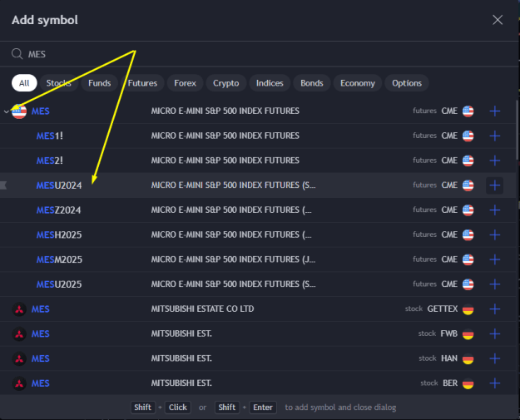The image size is (520, 420).
Task: Click BER exchange label
Action: [450, 383]
